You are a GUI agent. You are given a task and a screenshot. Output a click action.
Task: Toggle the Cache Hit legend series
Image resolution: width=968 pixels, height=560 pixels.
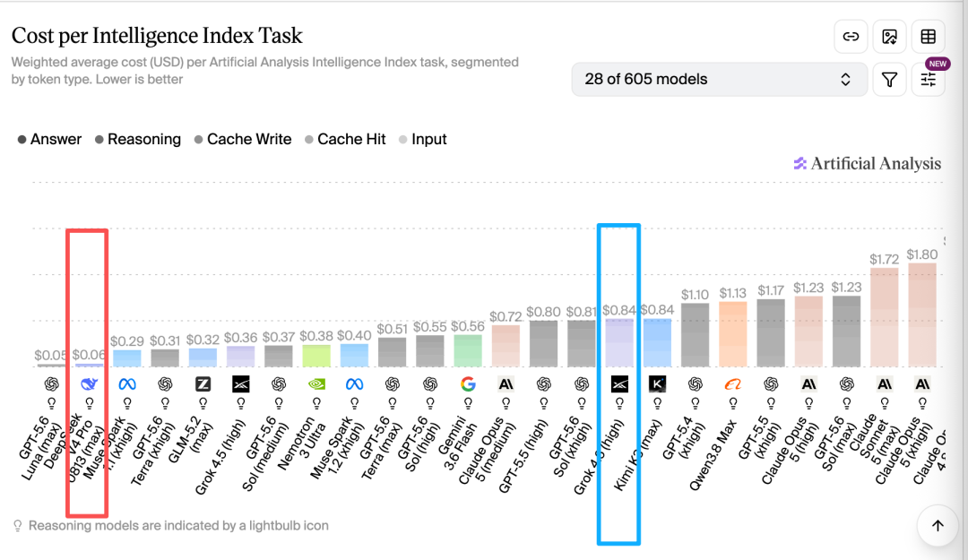coord(345,140)
